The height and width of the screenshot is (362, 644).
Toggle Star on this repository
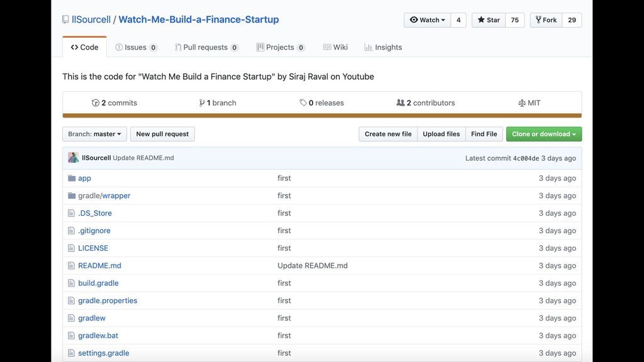pos(489,20)
